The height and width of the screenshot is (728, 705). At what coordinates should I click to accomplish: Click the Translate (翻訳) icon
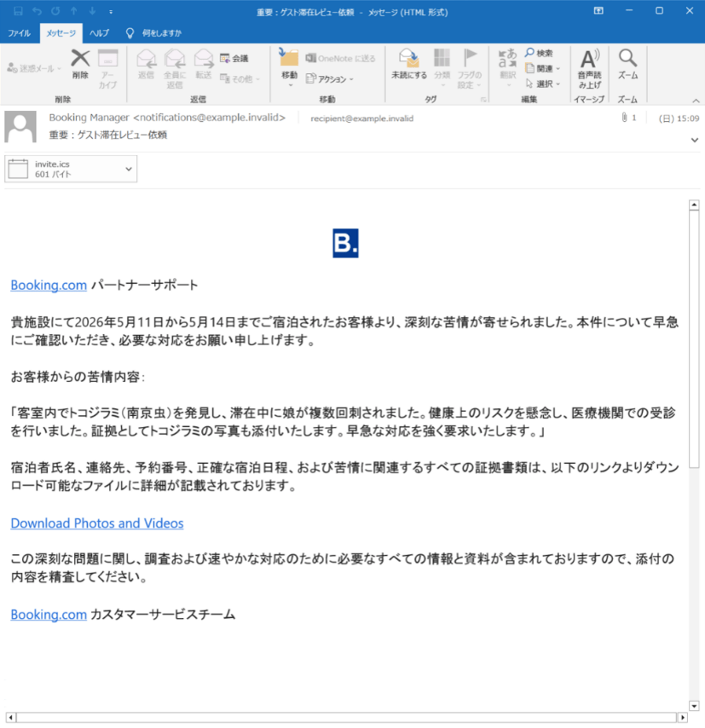pyautogui.click(x=507, y=58)
